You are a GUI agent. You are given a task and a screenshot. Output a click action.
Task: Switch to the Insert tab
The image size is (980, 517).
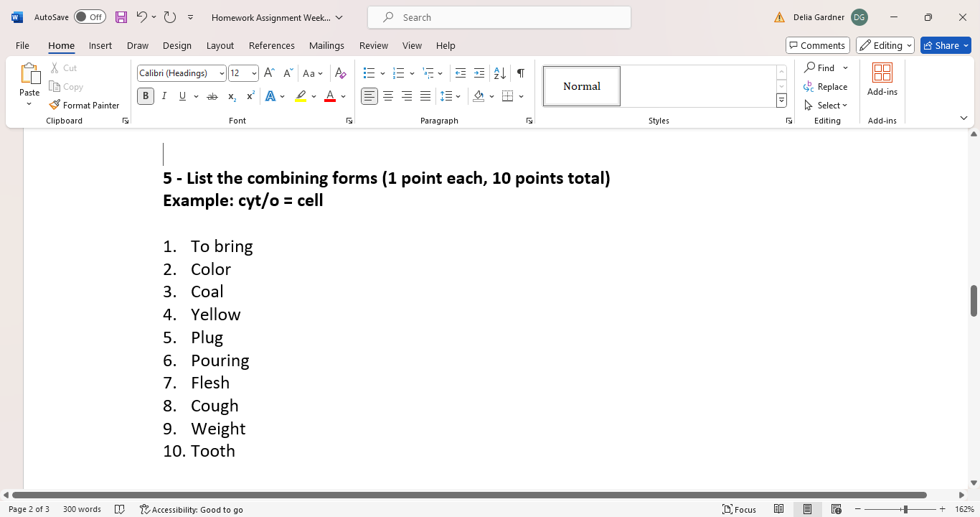[x=100, y=45]
